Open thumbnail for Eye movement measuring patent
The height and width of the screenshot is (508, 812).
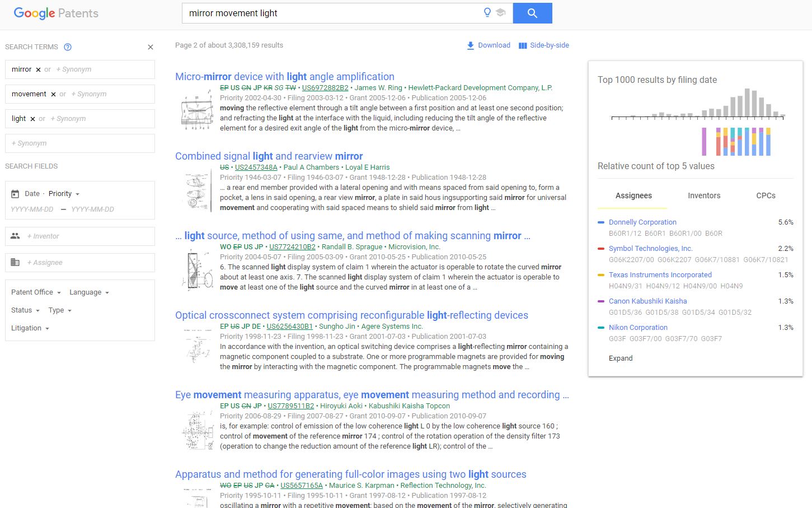197,431
